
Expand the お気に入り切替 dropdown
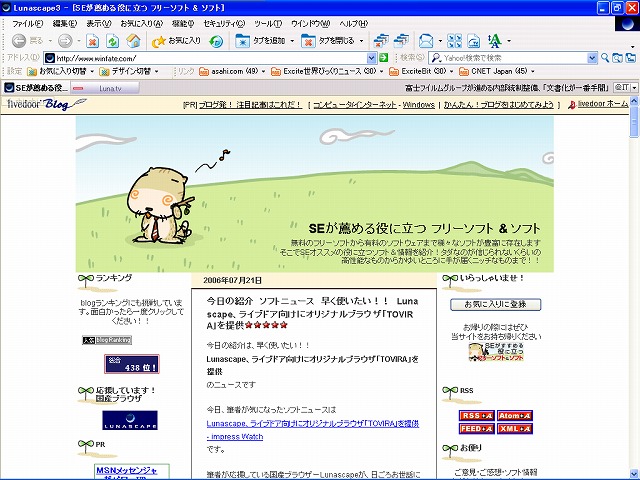click(x=92, y=71)
